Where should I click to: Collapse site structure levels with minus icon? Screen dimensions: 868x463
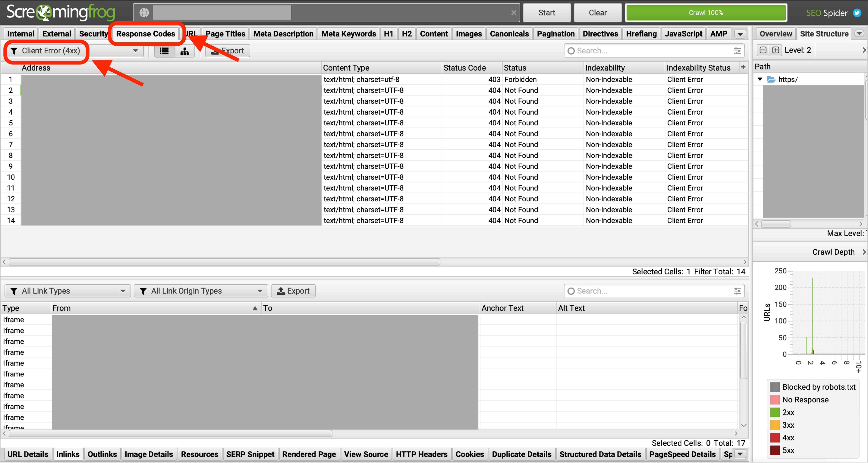pyautogui.click(x=763, y=50)
